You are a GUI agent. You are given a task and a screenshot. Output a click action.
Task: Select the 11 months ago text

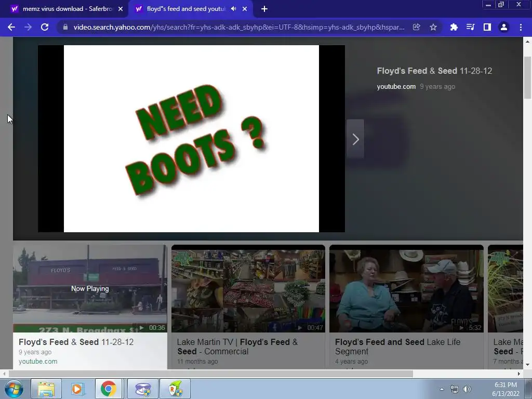pos(197,362)
